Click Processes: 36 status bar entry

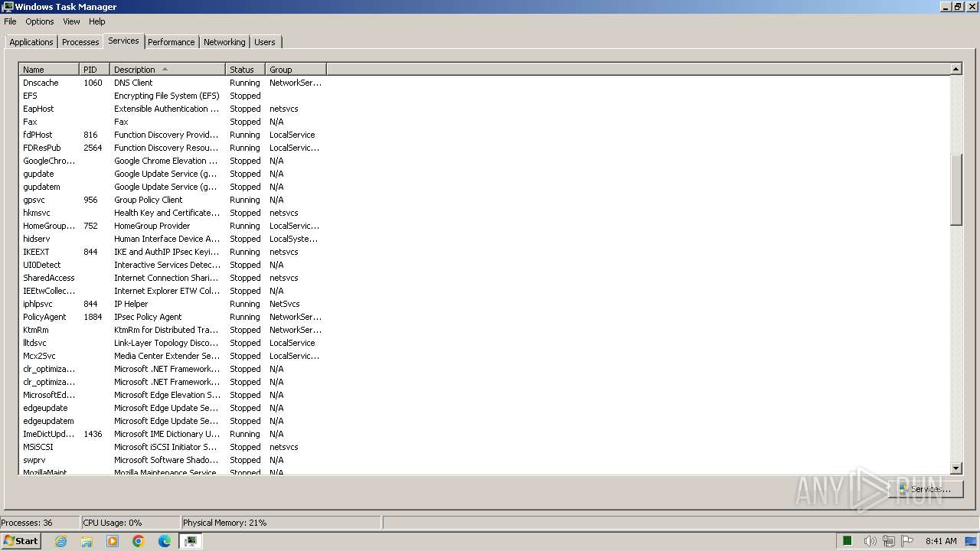(x=40, y=523)
